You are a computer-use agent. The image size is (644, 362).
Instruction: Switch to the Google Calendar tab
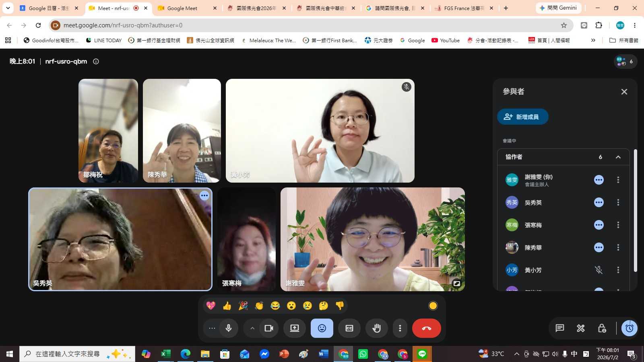(49, 8)
